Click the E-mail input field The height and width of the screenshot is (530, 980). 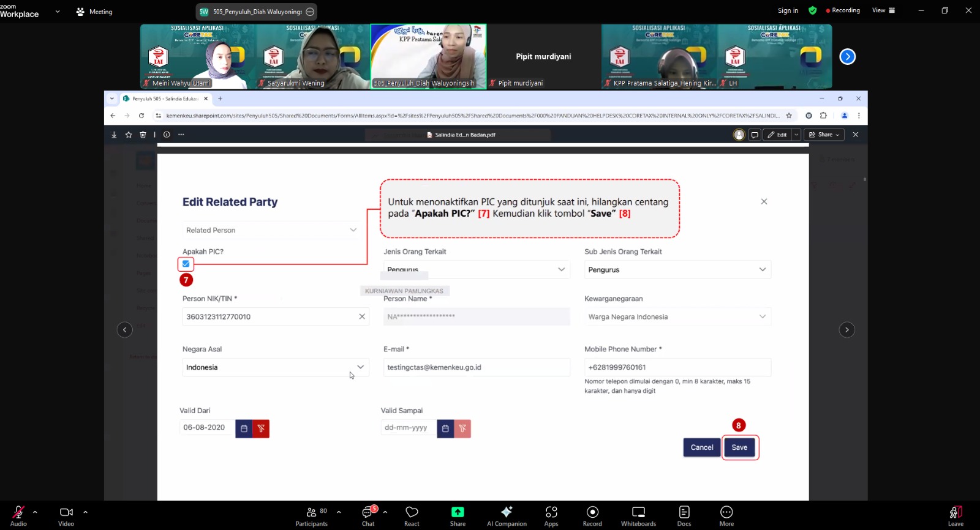coord(476,367)
